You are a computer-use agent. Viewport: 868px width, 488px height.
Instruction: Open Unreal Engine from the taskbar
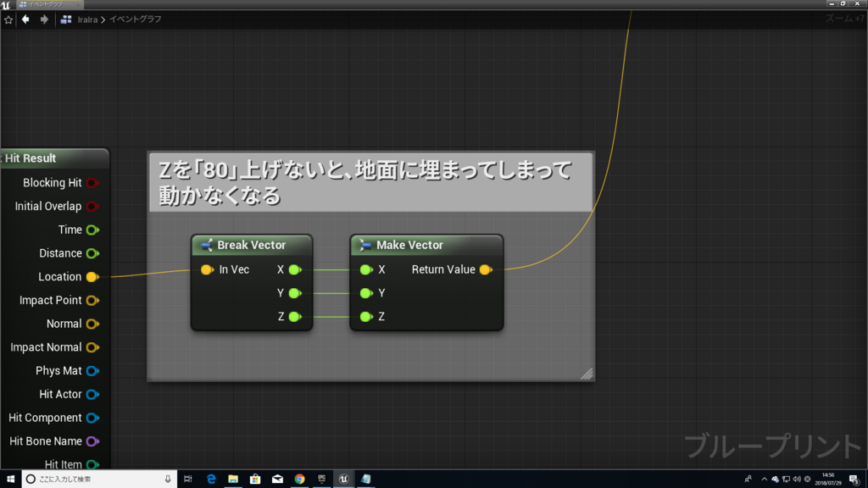(x=343, y=479)
